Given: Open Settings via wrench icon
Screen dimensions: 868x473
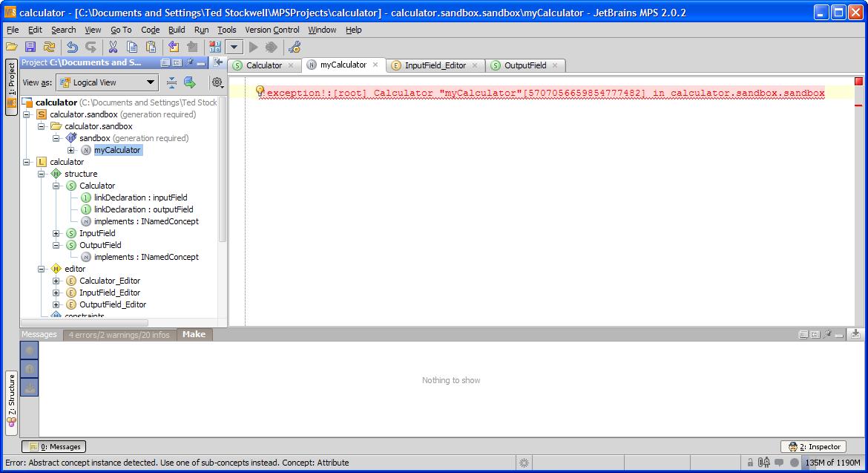Looking at the screenshot, I should 295,47.
